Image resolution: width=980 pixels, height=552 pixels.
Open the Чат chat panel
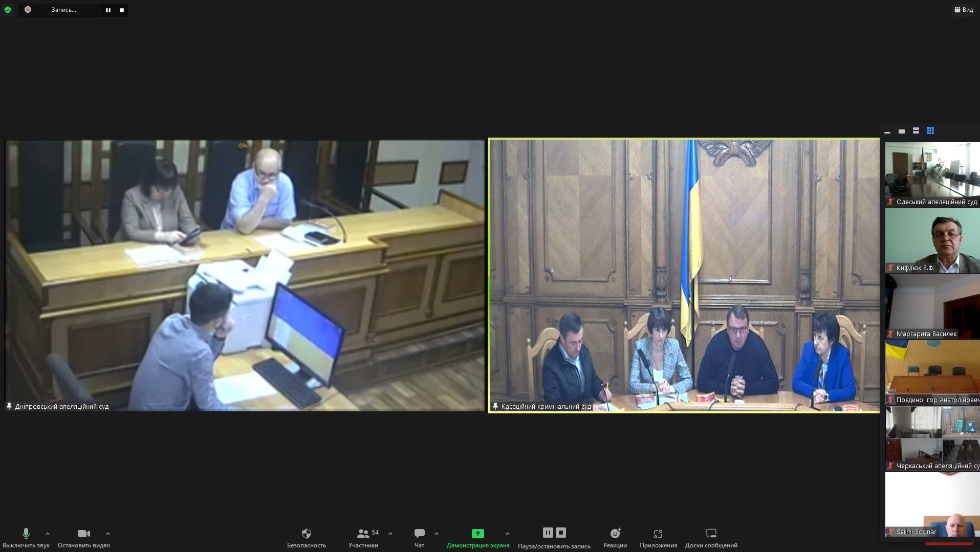click(x=419, y=534)
